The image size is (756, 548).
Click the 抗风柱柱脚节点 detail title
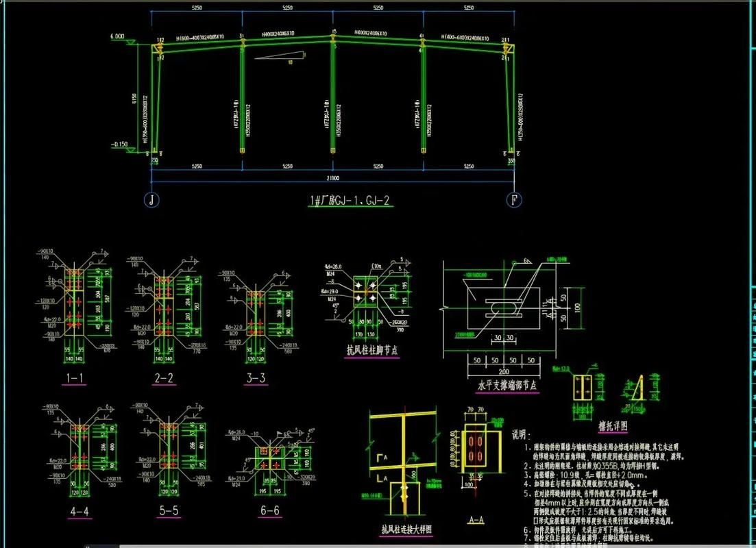click(x=372, y=351)
